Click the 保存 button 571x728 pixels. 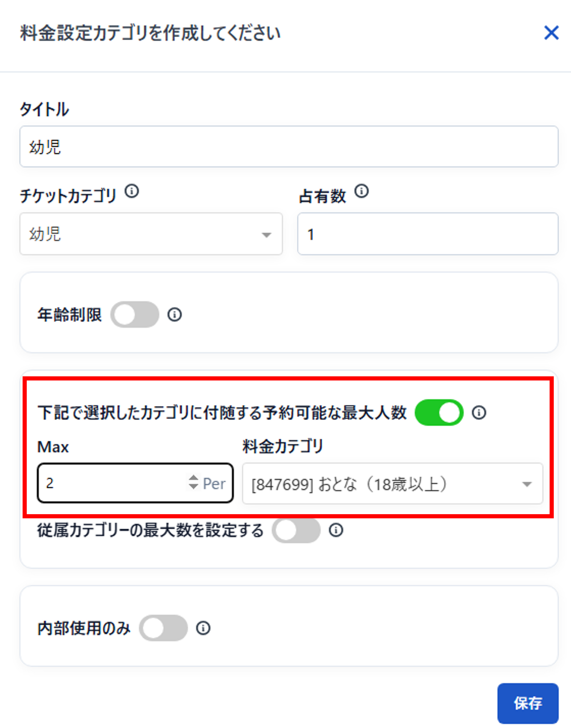(x=528, y=703)
